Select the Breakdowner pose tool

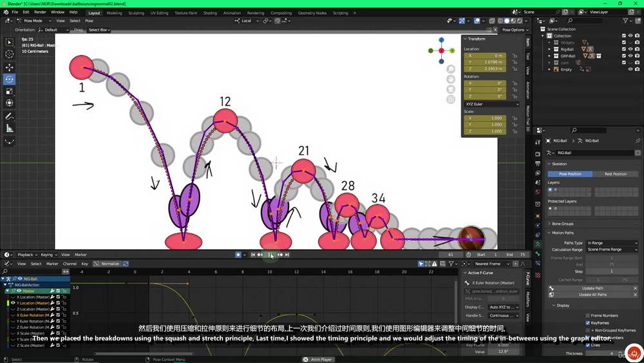[9, 142]
